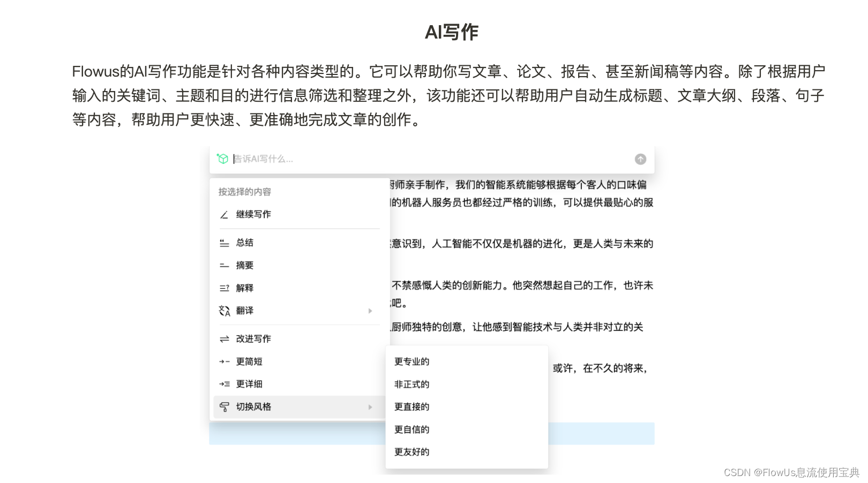Click the paint roller icon beside 切换风格
This screenshot has height=483, width=868.
point(224,407)
